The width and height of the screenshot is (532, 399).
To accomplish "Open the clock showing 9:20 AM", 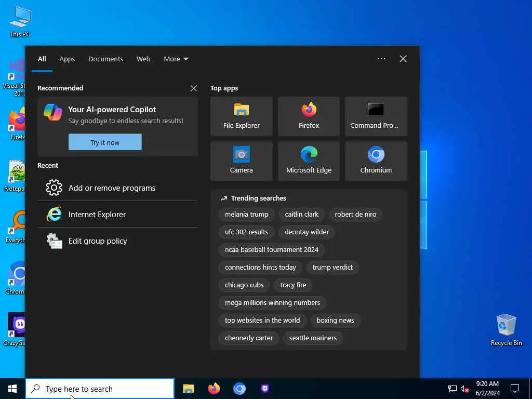I will coord(487,389).
